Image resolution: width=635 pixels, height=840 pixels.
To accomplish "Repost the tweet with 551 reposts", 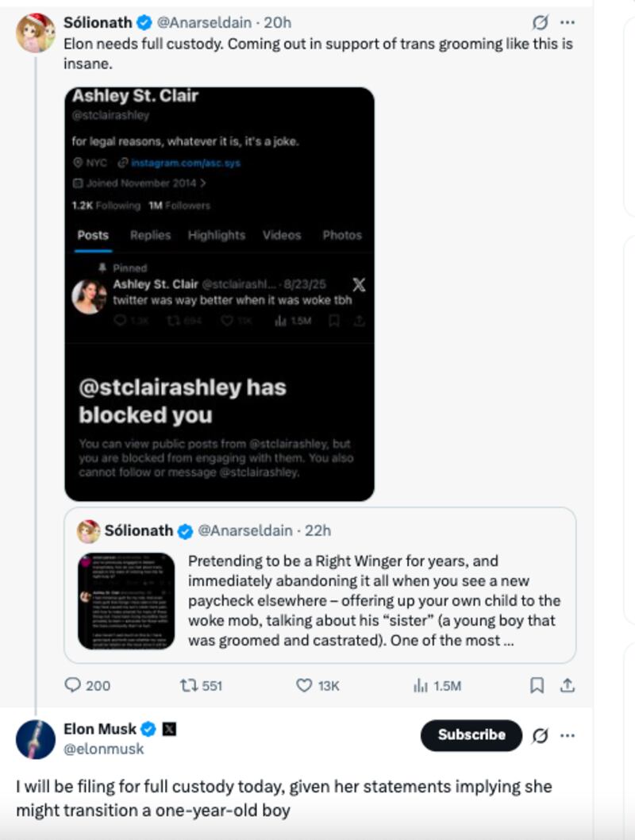I will click(190, 685).
